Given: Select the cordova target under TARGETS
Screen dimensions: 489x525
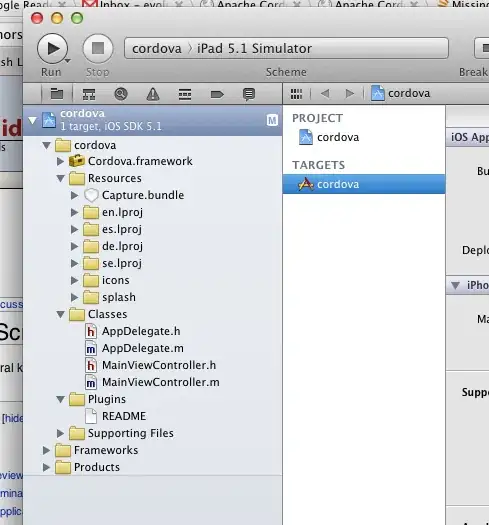Looking at the screenshot, I should tap(364, 184).
